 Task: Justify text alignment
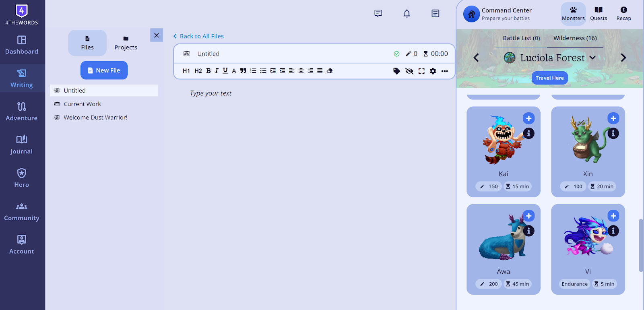320,71
